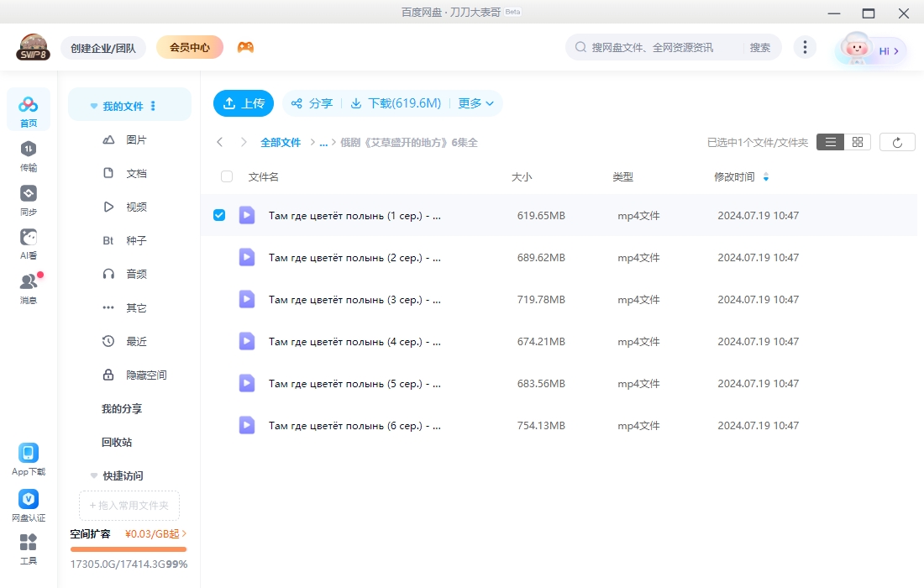924x588 pixels.
Task: Open the 更多 dropdown menu
Action: (x=475, y=103)
